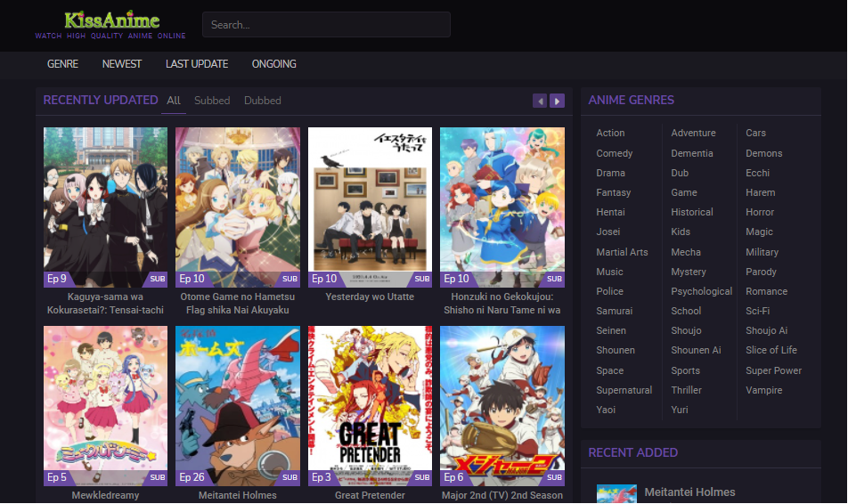Select the Vampire genre

763,390
